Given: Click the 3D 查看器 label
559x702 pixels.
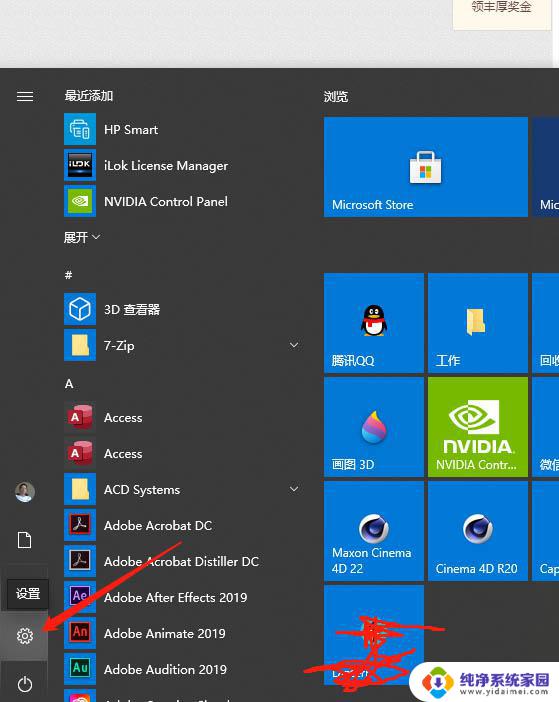Looking at the screenshot, I should click(x=132, y=309).
